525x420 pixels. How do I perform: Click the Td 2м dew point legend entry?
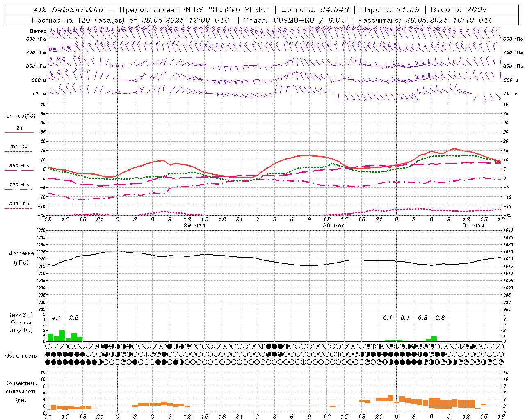pos(19,147)
